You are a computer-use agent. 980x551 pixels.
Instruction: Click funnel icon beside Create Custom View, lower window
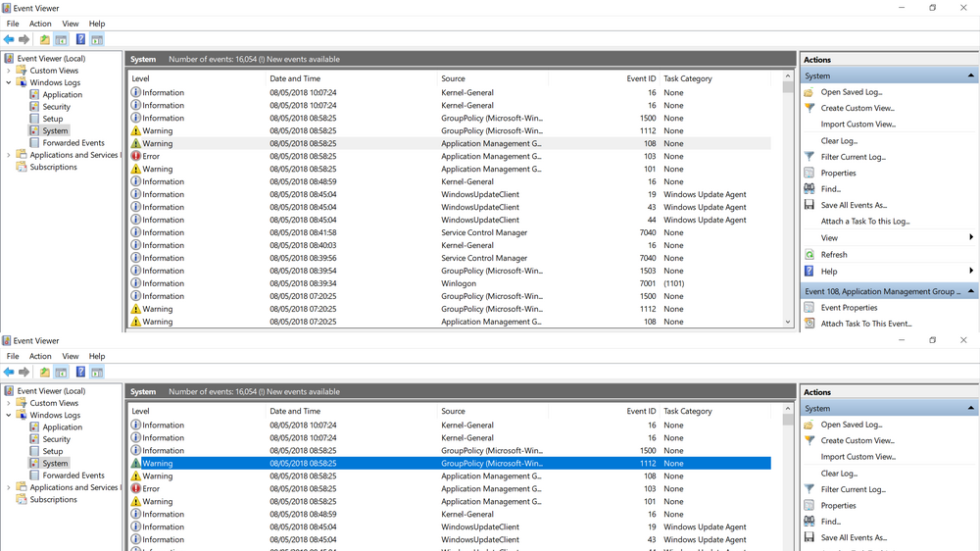click(809, 440)
